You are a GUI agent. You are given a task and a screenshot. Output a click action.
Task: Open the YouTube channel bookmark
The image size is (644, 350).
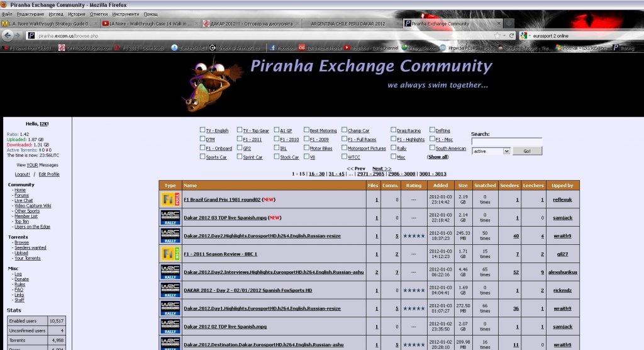click(x=371, y=48)
